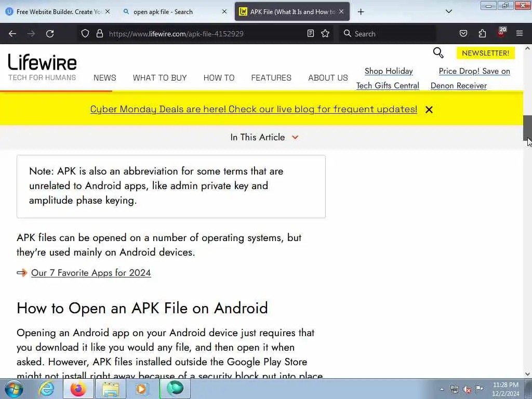Open Our 7 Favorite Apps for 2024 link
532x399 pixels.
tap(91, 273)
